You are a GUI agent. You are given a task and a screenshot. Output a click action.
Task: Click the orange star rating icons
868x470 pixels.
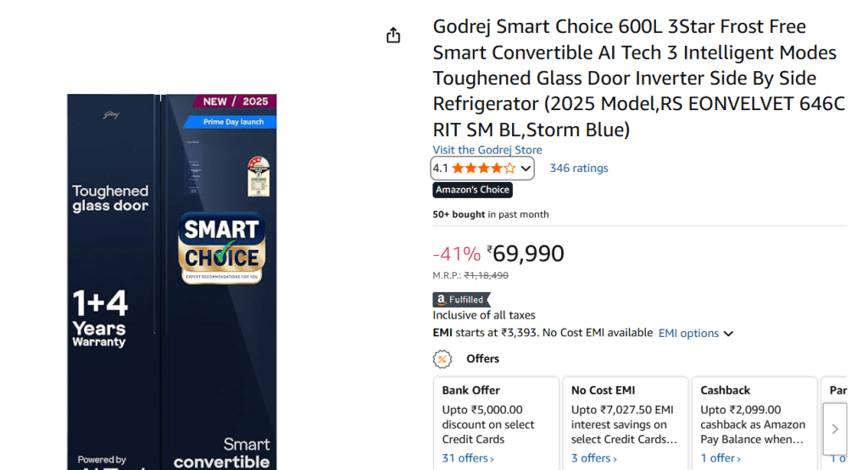point(483,169)
